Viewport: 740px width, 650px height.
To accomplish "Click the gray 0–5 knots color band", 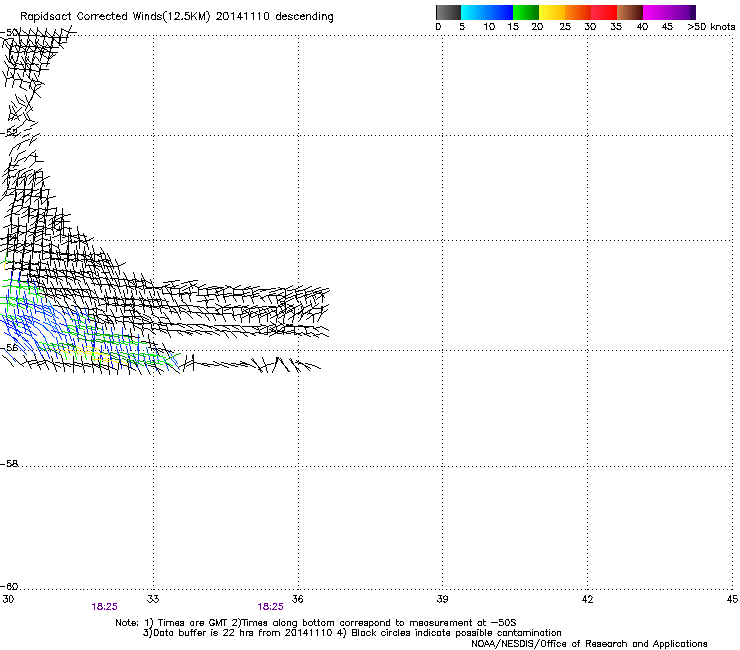I will click(x=448, y=12).
